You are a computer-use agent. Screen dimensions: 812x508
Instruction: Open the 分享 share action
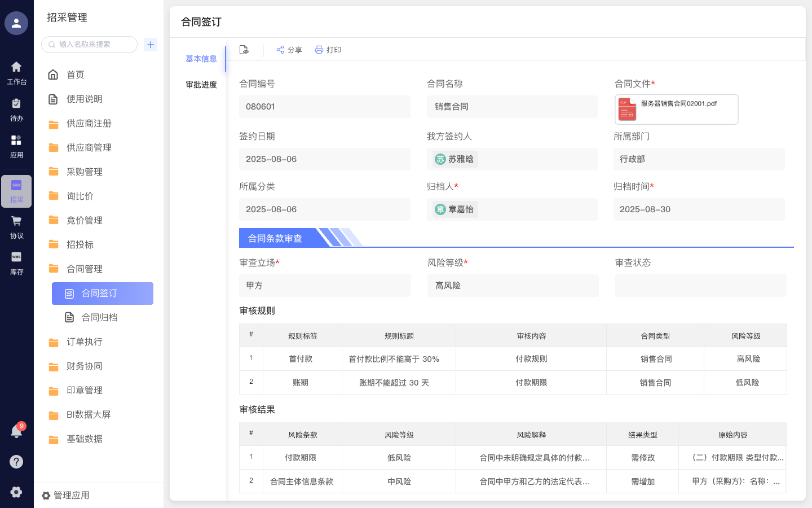(x=289, y=50)
